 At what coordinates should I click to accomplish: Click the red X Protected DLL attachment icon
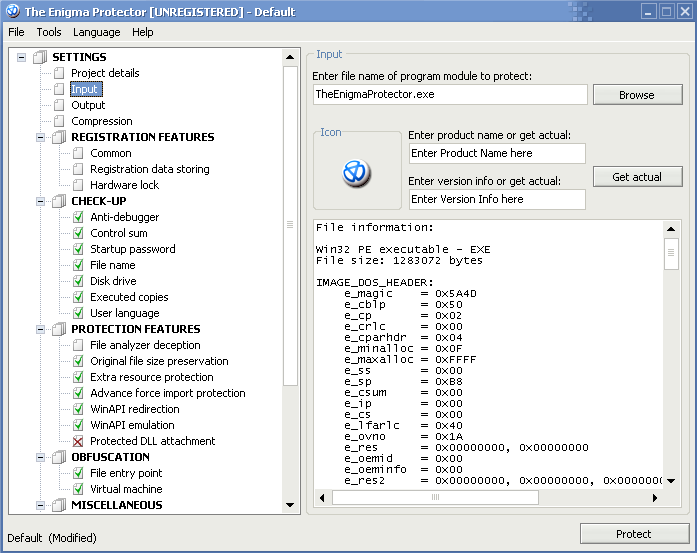click(78, 441)
